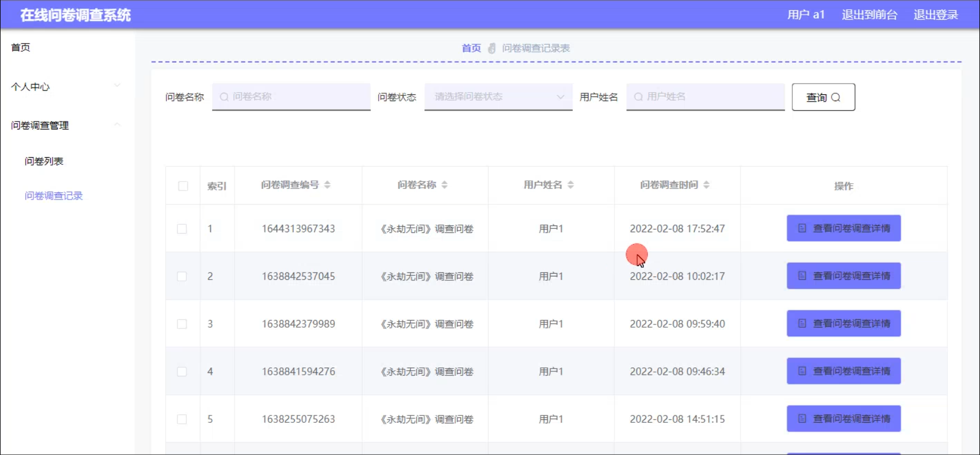This screenshot has height=455, width=980.
Task: Click the breadcrumb separator icon after 首页
Action: point(492,49)
